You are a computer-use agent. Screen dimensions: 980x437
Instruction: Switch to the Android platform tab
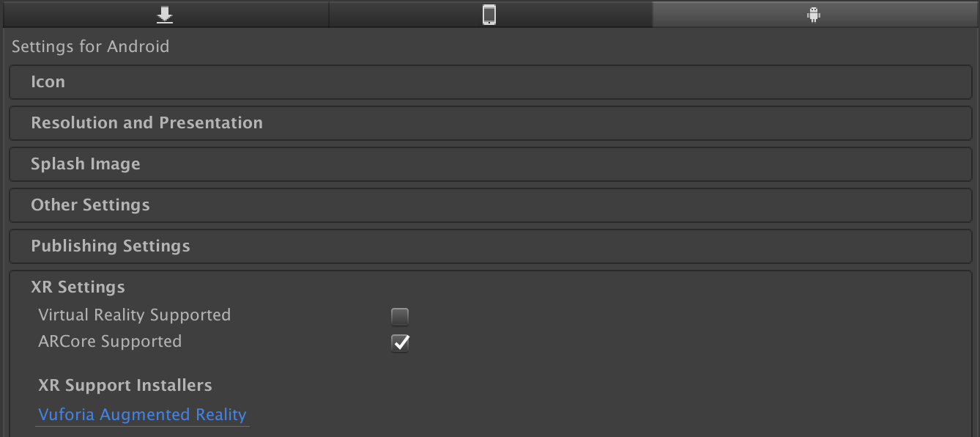(x=814, y=14)
